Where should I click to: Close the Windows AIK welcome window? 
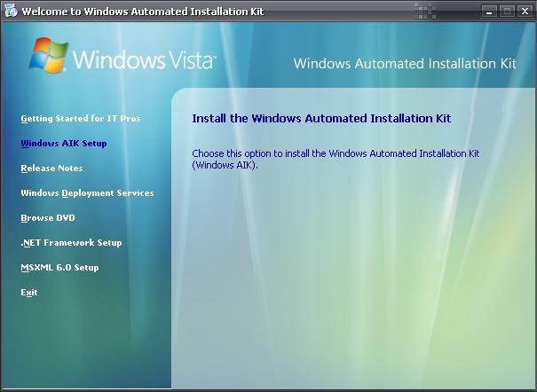[525, 12]
